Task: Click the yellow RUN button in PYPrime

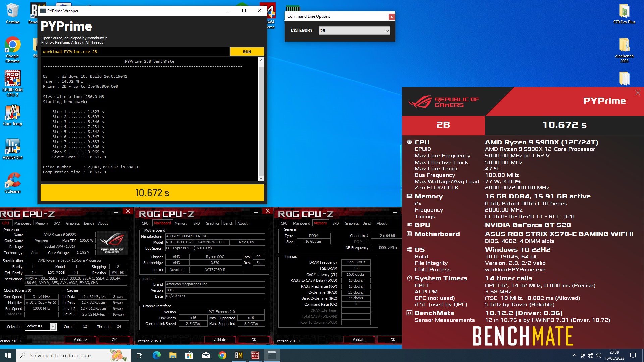Action: point(247,52)
